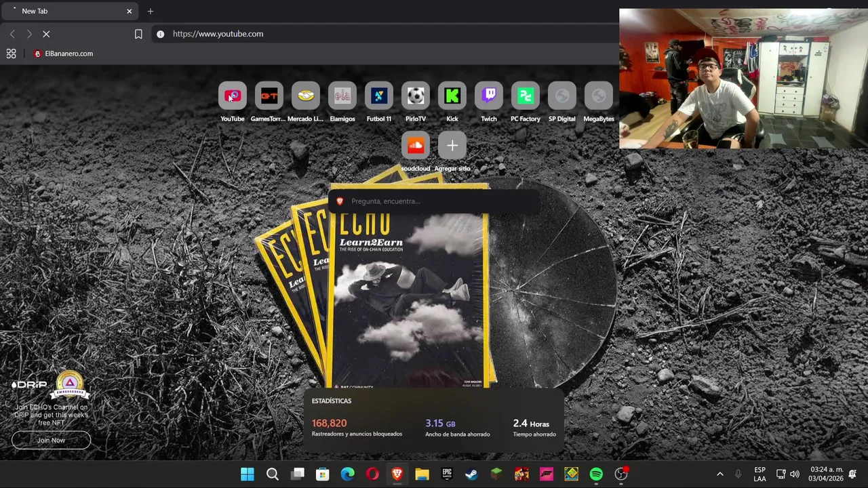Launch Epic Games from taskbar
868x488 pixels.
(447, 474)
